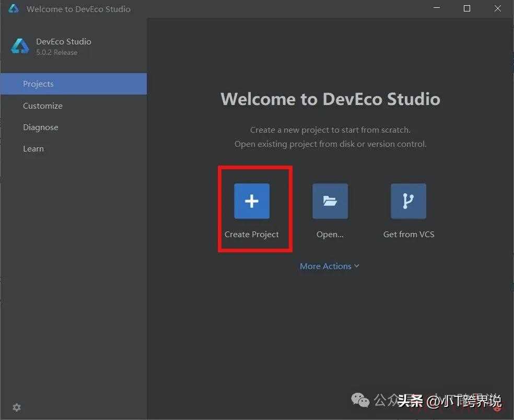
Task: Expand the More Actions dropdown
Action: [330, 266]
